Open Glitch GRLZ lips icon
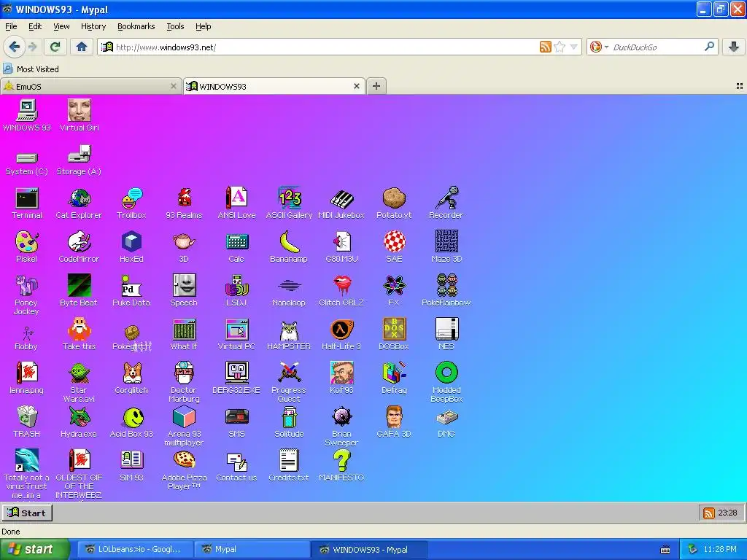 [x=341, y=291]
